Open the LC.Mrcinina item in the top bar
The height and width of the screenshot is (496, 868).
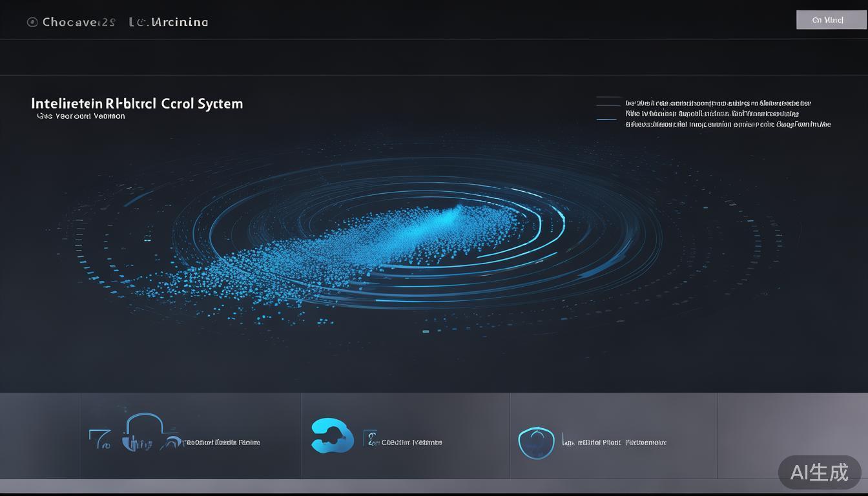168,22
